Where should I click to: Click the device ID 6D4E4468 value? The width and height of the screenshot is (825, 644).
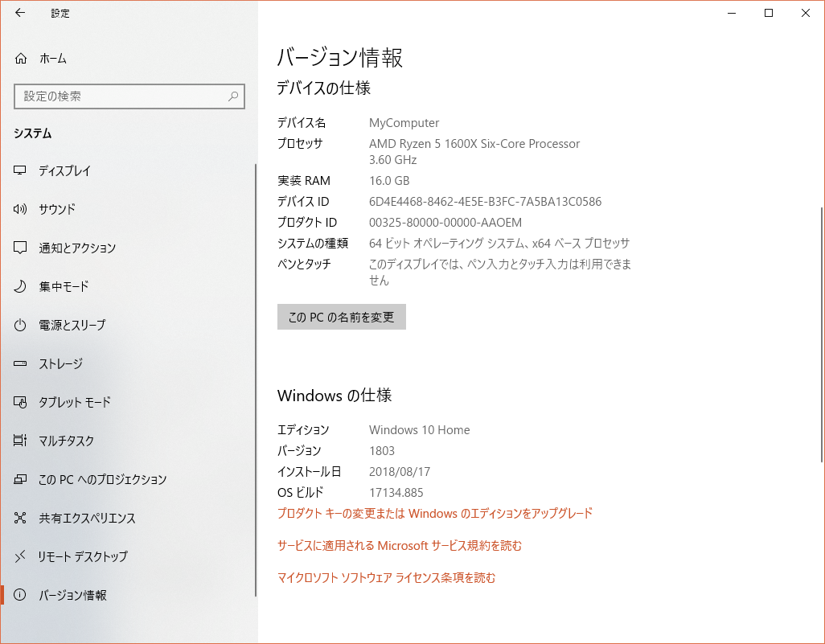(485, 202)
